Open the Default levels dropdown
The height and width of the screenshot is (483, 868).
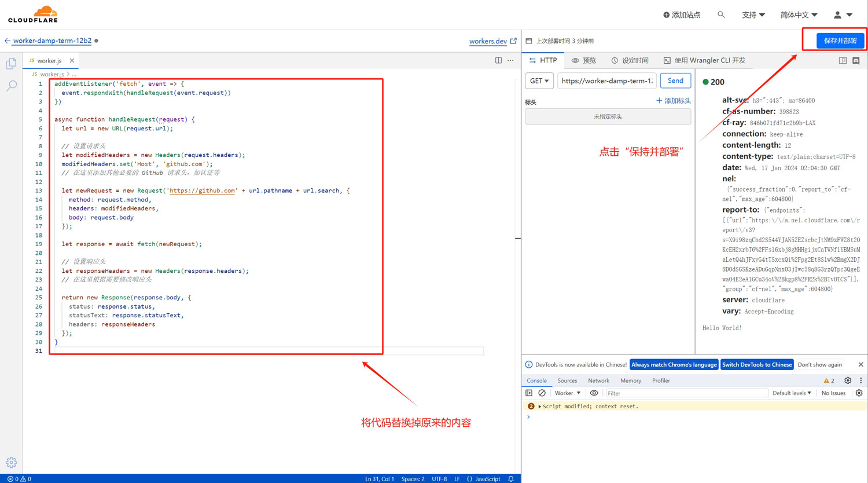coord(792,393)
